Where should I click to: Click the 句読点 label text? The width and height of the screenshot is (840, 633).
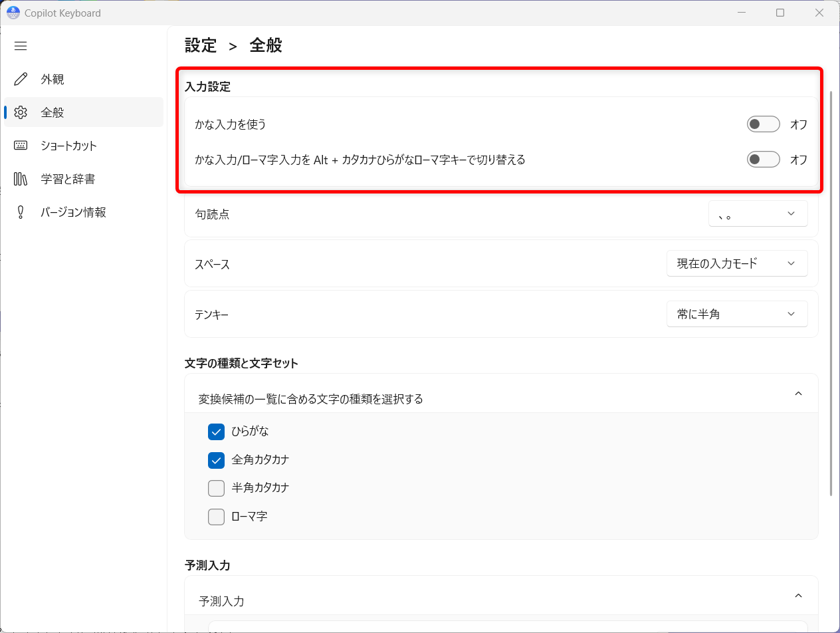click(212, 215)
